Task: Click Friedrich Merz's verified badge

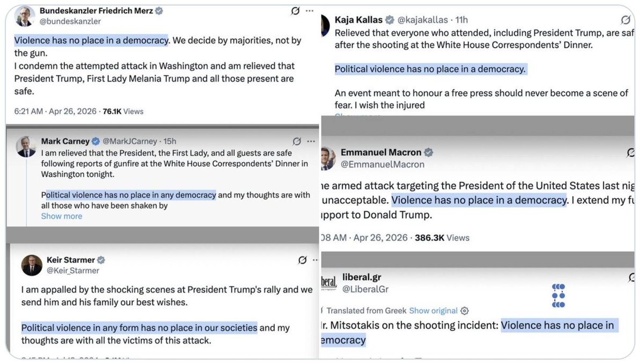Action: (159, 11)
